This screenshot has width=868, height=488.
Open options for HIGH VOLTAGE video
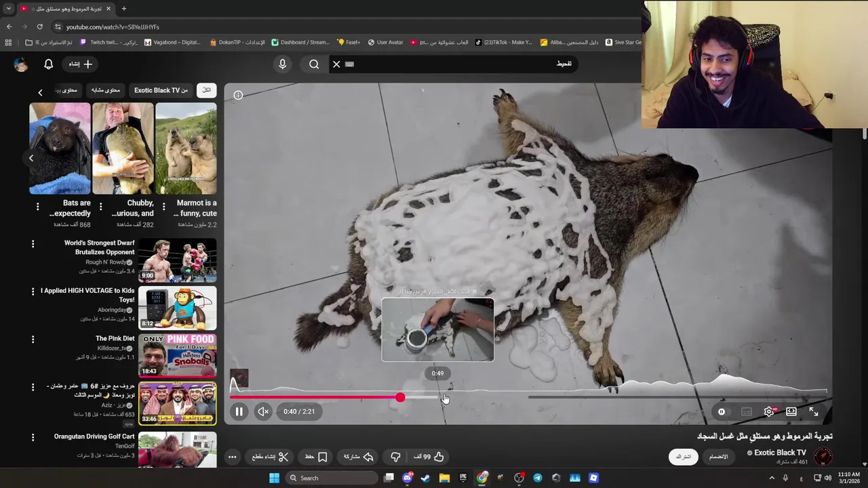click(x=33, y=291)
